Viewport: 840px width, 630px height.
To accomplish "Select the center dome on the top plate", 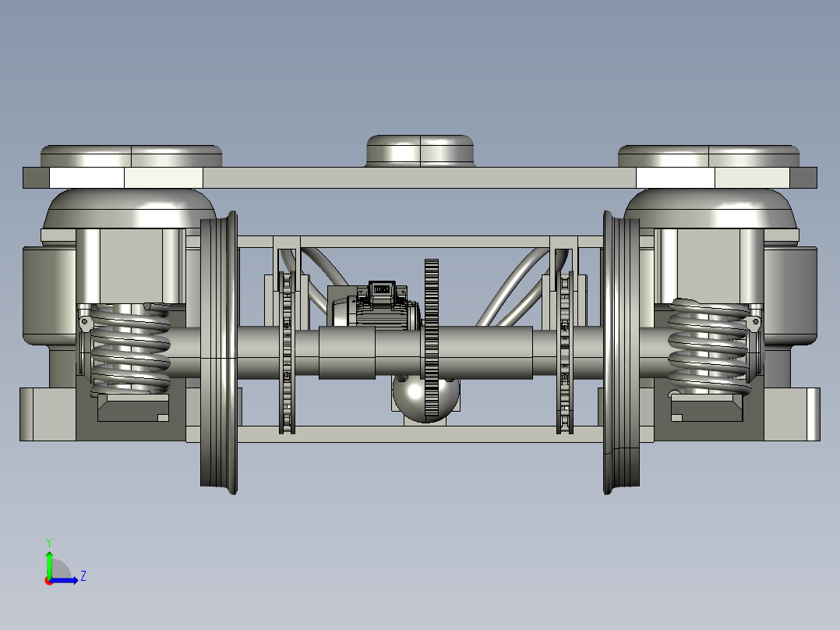I will coord(420,150).
